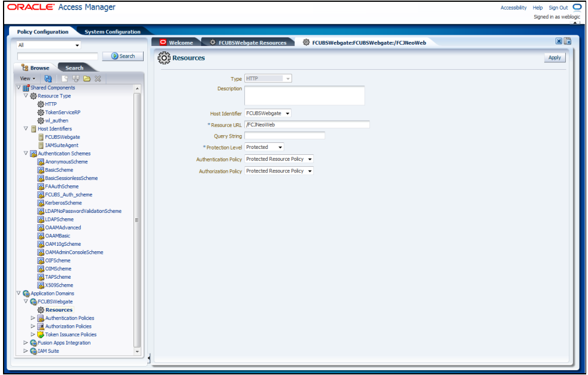Click the Application Domains globe icon
This screenshot has height=375, width=588.
(26, 293)
